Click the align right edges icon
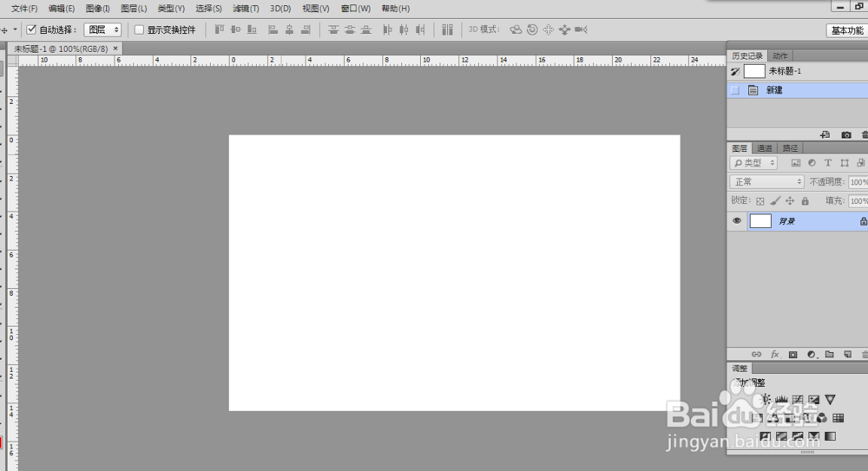Viewport: 868px width, 471px height. click(306, 29)
